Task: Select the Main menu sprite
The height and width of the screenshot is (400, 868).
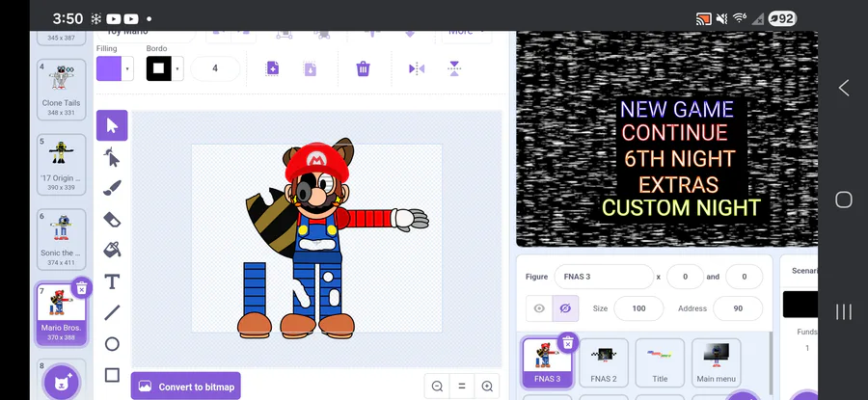Action: click(x=716, y=362)
